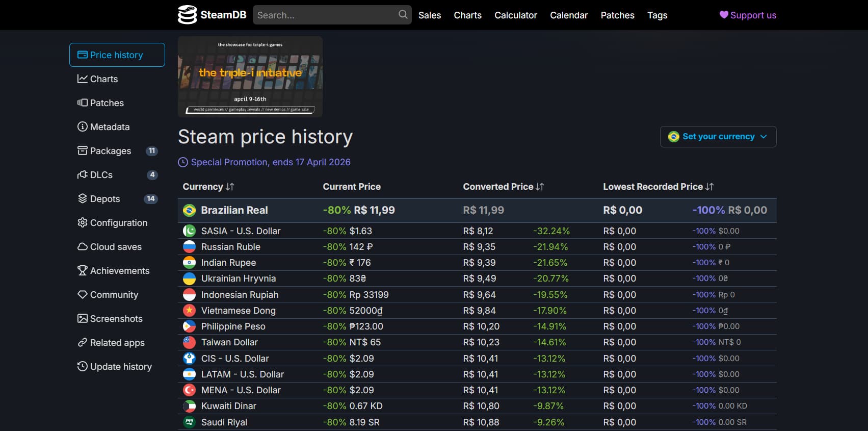This screenshot has width=868, height=431.
Task: Click the -32.24% difference value
Action: click(x=551, y=231)
